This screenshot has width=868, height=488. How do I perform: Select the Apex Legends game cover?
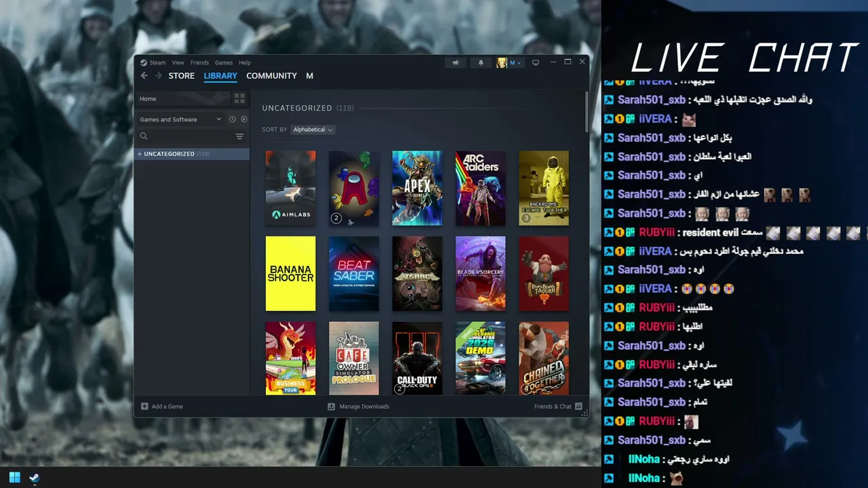point(417,188)
